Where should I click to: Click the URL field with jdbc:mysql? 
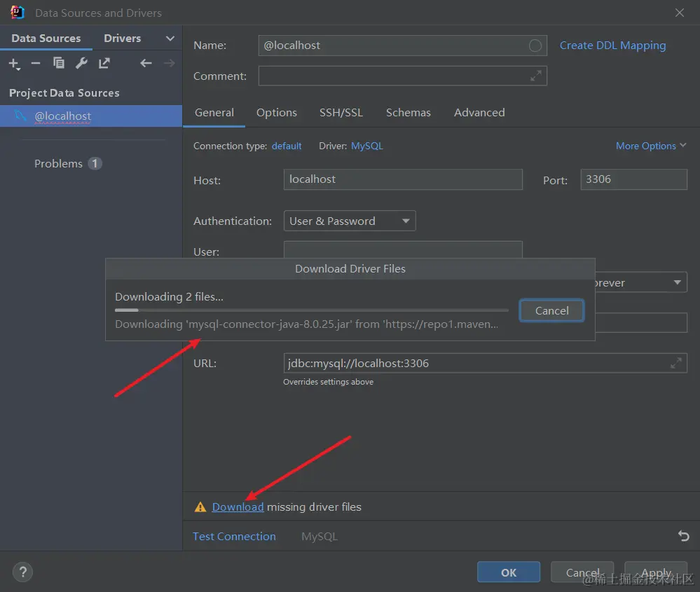(x=485, y=363)
